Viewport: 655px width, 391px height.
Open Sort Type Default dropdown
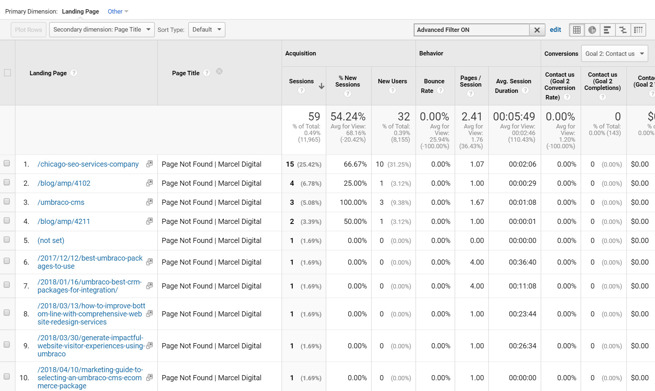point(207,30)
